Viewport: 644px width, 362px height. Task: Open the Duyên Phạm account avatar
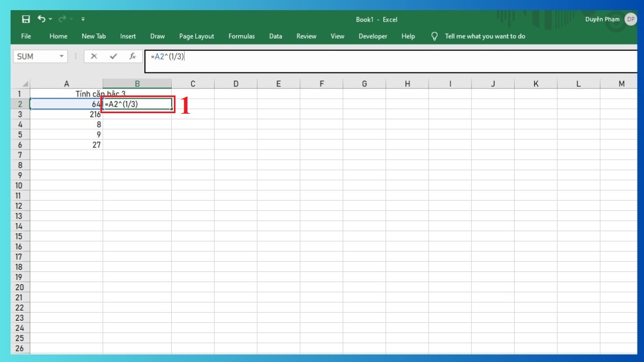point(630,19)
